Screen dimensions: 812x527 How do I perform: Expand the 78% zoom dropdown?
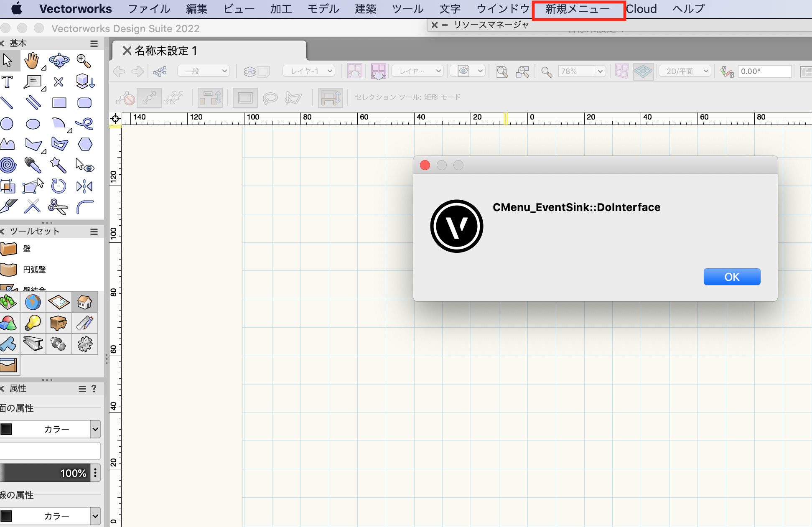pos(600,71)
